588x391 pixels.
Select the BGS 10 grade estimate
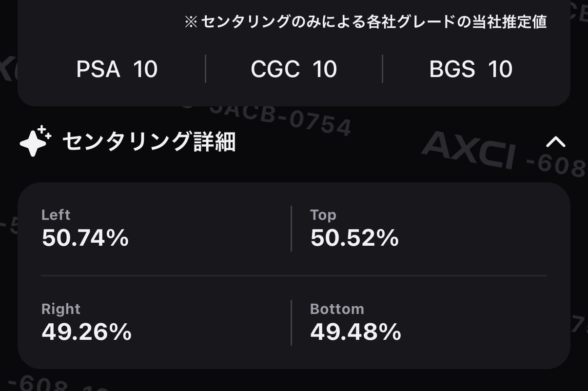click(x=471, y=69)
